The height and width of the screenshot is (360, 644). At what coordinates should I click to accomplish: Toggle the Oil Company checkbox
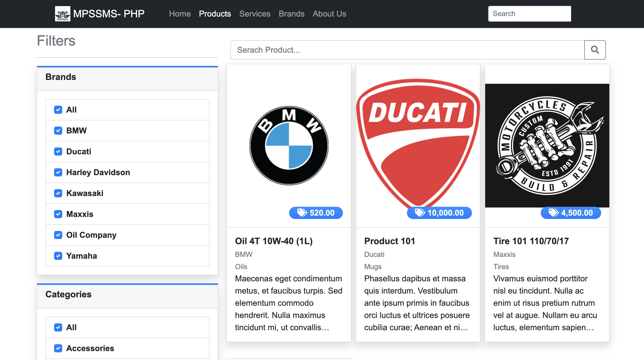point(58,235)
